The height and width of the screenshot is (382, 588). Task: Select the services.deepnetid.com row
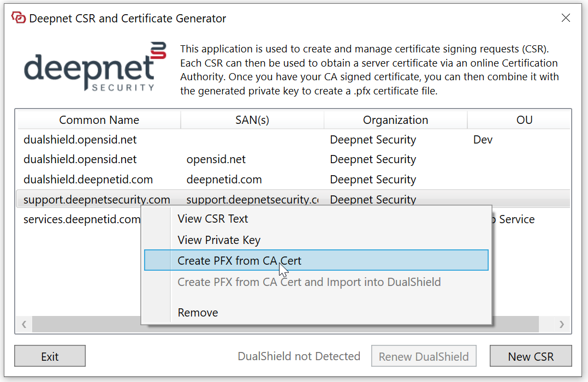81,219
